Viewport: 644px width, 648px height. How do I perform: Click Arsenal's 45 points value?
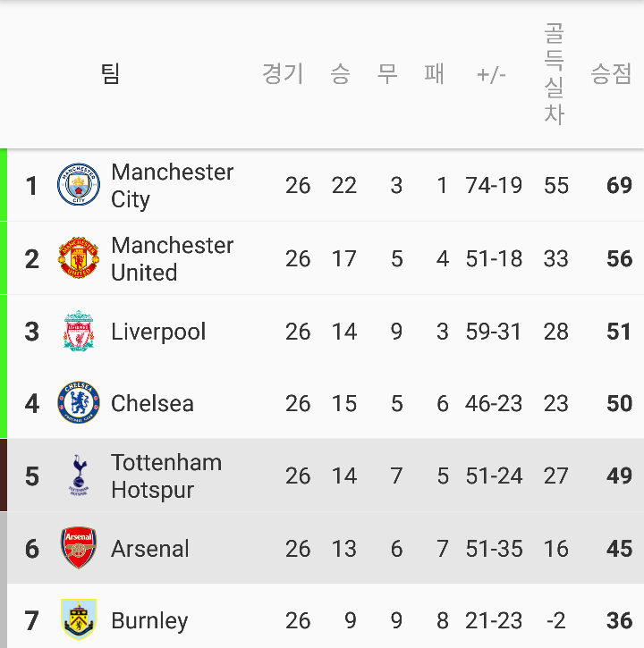point(619,549)
